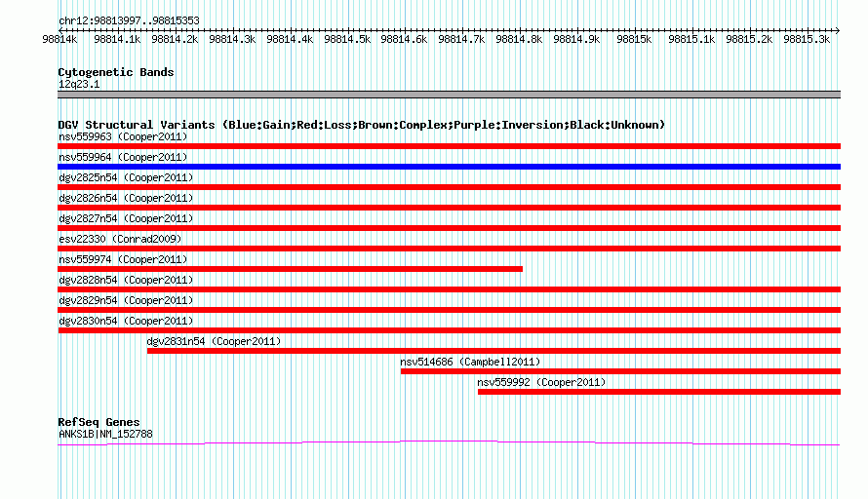
Task: Click the 98814.5k ruler tick label
Action: [x=347, y=39]
